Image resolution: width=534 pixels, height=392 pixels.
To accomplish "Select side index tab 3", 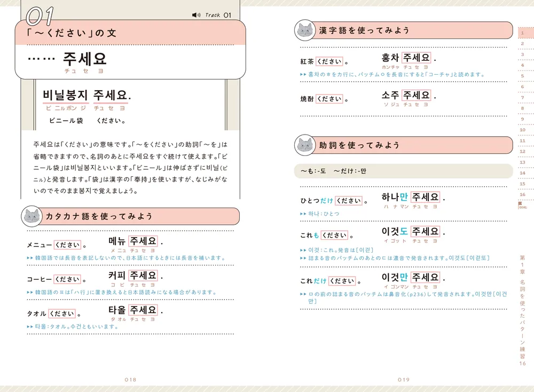I will [522, 54].
